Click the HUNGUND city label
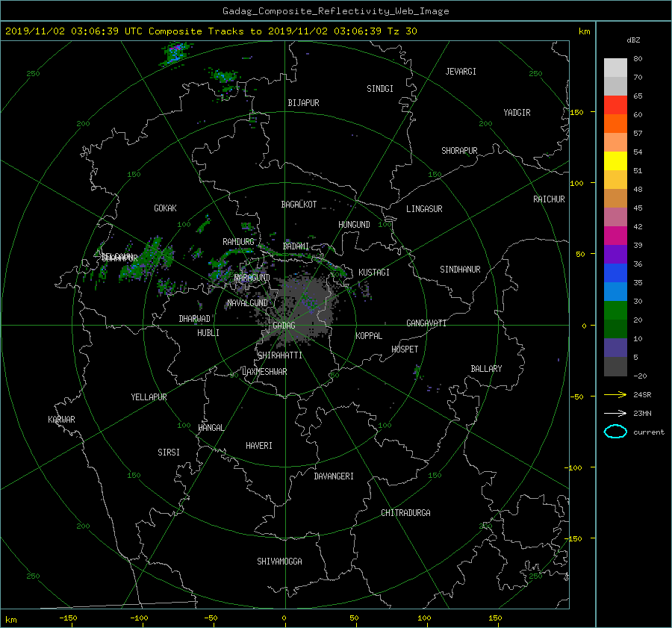The image size is (672, 628). tap(354, 225)
